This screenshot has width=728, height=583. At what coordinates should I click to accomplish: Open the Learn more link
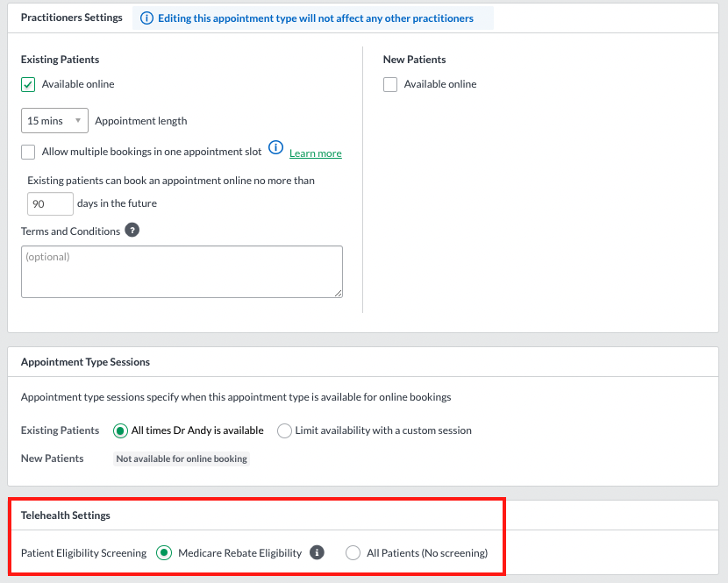tap(315, 153)
